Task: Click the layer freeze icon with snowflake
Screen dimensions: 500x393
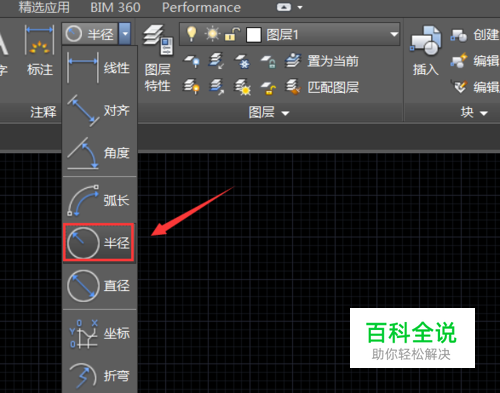Action: [x=242, y=61]
